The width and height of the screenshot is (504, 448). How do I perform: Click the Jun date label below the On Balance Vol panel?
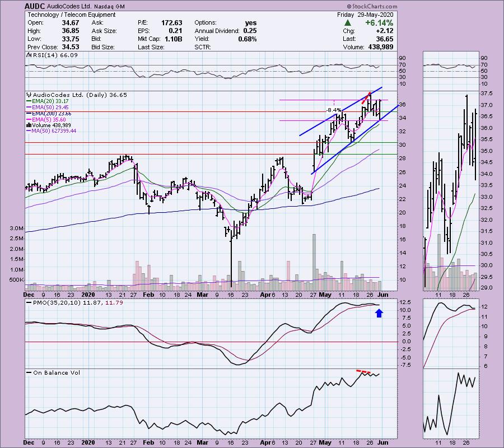(x=383, y=442)
